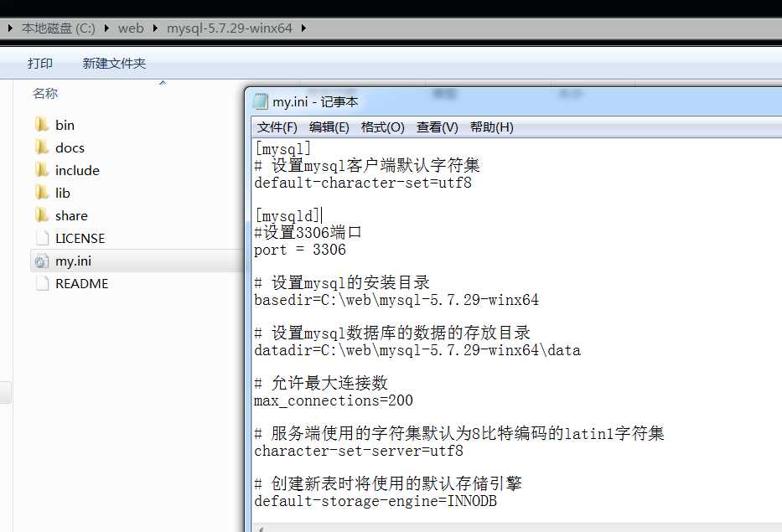The height and width of the screenshot is (532, 782).
Task: Select the LICENSE file icon
Action: pyautogui.click(x=42, y=238)
